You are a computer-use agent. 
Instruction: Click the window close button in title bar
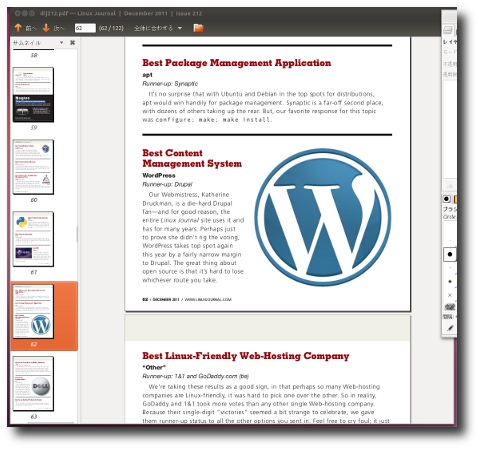tap(17, 13)
